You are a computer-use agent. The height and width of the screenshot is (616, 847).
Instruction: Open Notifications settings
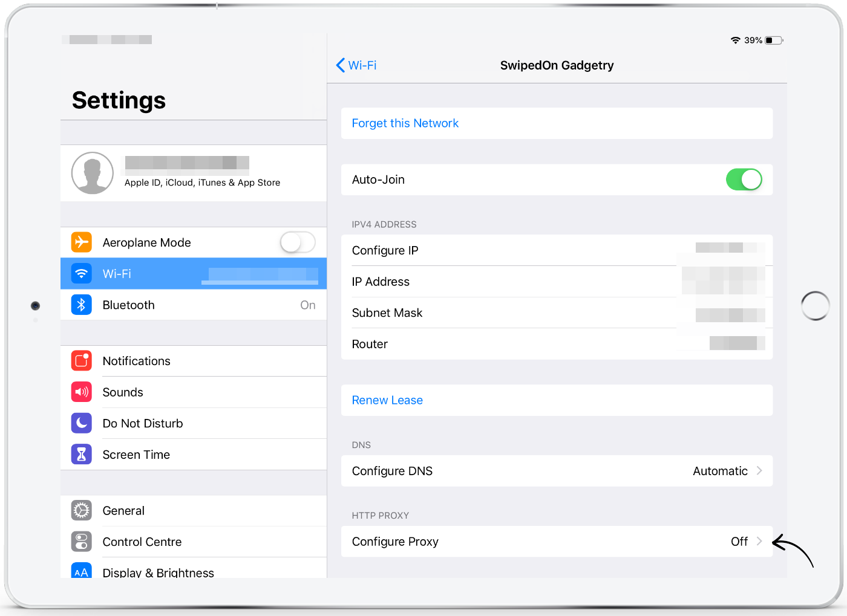click(x=194, y=361)
